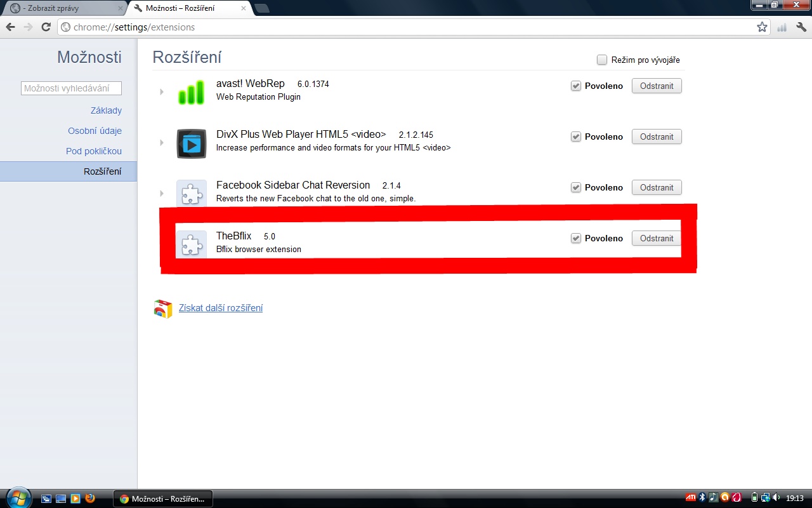Open the network connection tray icon
812x508 pixels.
pyautogui.click(x=765, y=497)
